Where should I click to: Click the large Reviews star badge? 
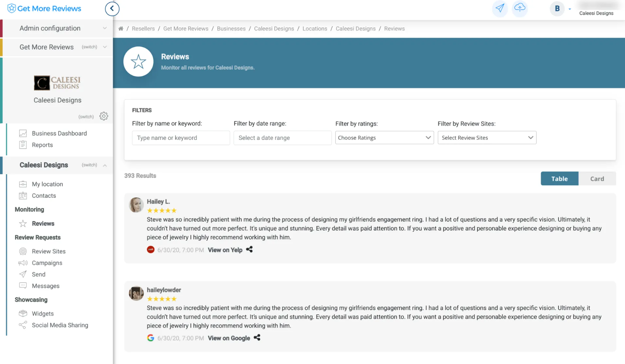pyautogui.click(x=138, y=62)
